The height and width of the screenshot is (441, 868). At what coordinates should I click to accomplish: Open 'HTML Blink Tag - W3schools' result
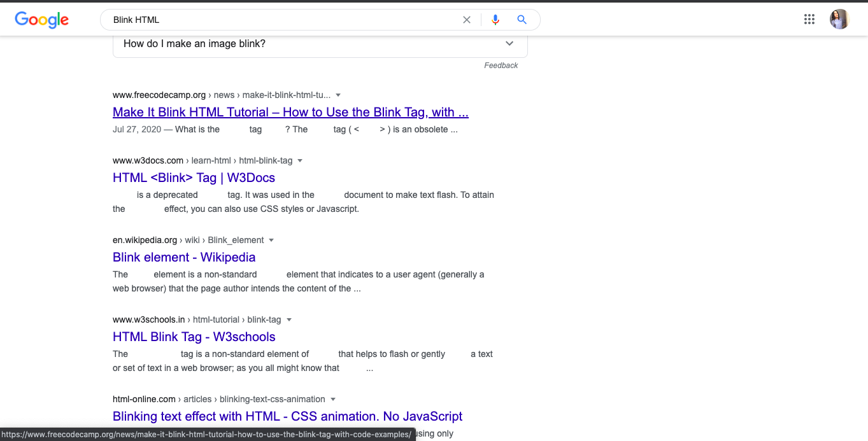[x=194, y=337]
